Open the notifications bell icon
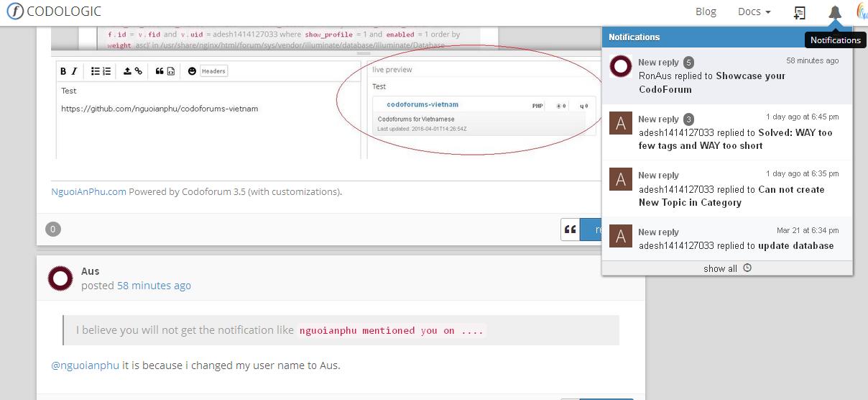Image resolution: width=868 pixels, height=400 pixels. (x=835, y=12)
